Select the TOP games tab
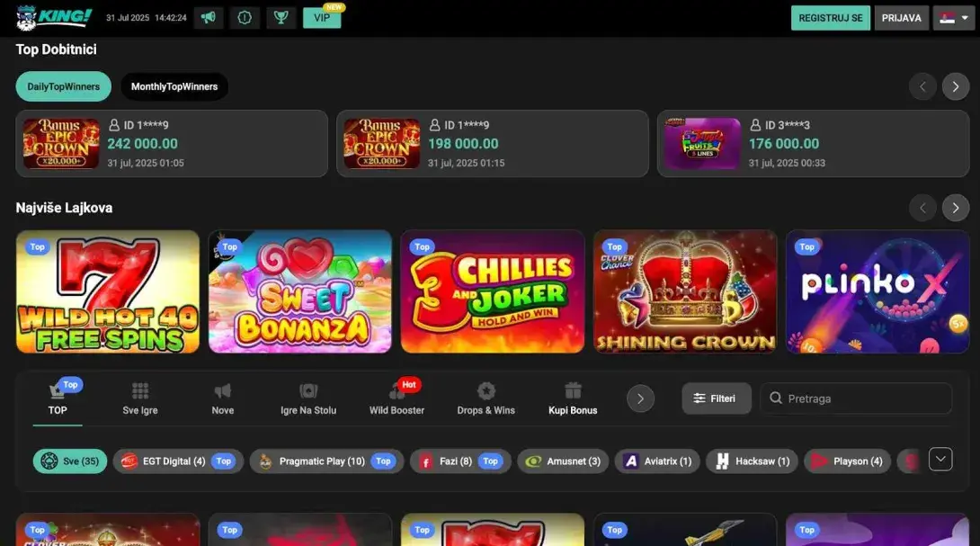The height and width of the screenshot is (546, 980). click(58, 399)
